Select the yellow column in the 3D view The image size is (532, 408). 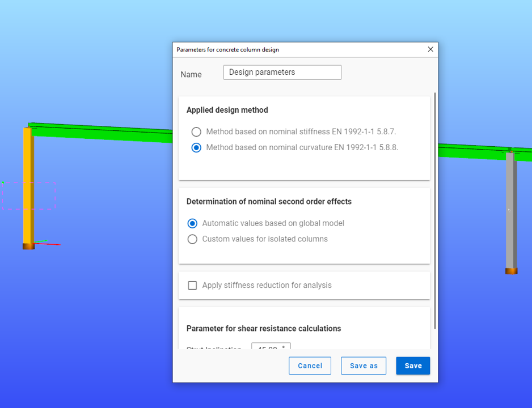(x=28, y=186)
